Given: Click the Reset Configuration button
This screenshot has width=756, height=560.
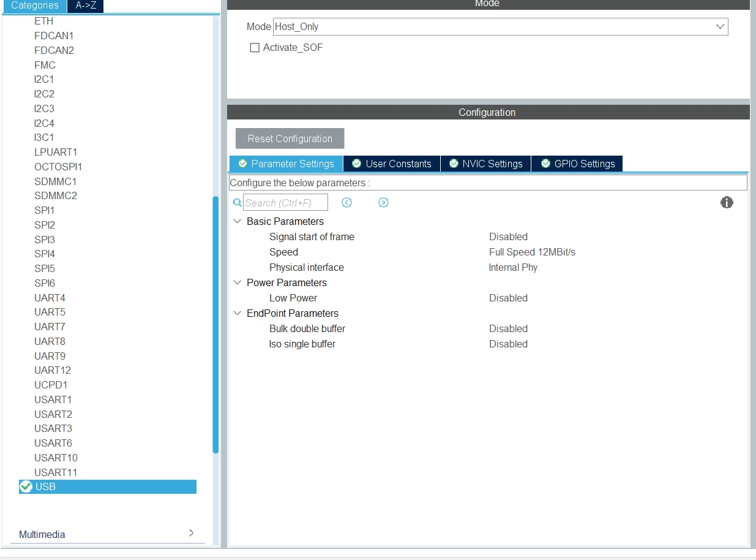Looking at the screenshot, I should [x=290, y=138].
